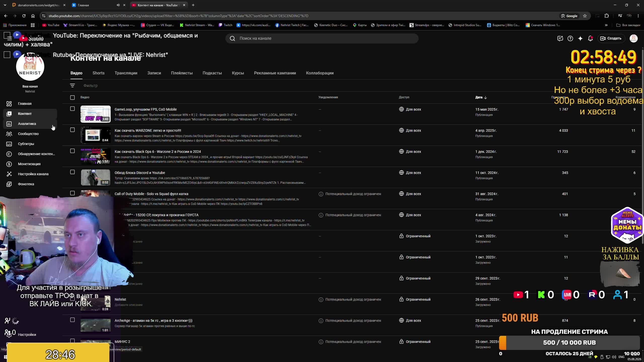
Task: Open the help question mark icon
Action: (570, 38)
